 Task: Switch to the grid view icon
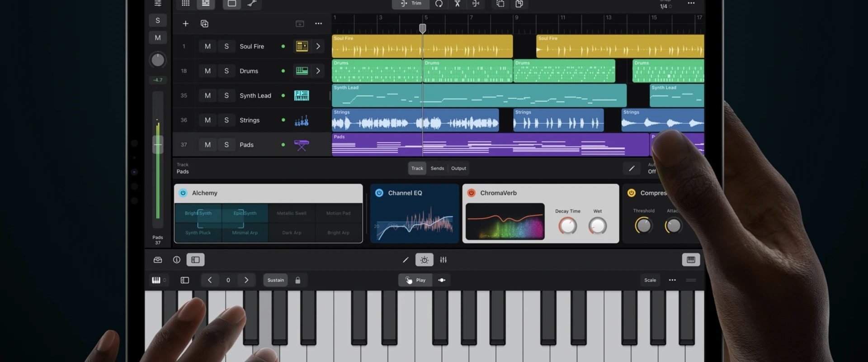(x=185, y=4)
